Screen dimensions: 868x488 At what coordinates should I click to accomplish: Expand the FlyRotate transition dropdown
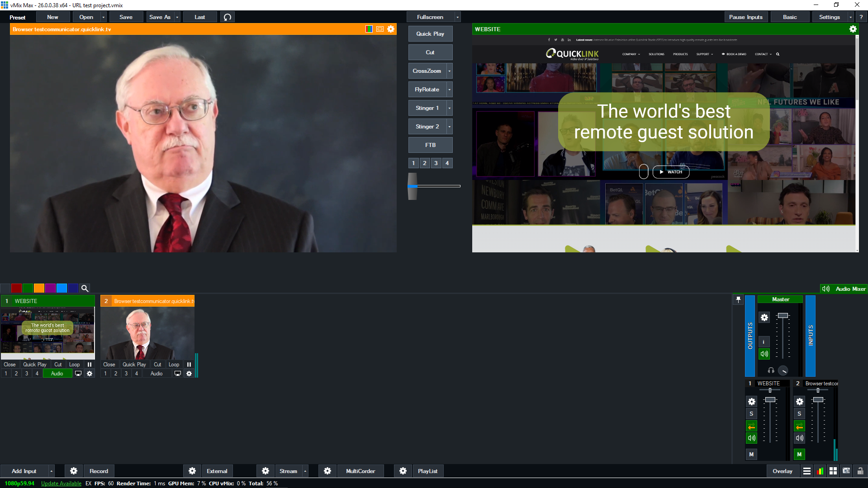tap(449, 90)
